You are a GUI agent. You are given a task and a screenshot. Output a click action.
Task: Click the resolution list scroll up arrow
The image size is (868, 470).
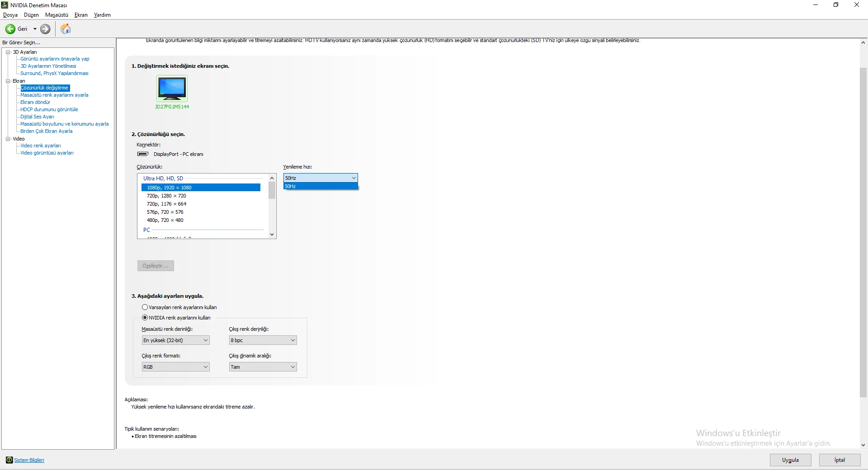pos(272,178)
